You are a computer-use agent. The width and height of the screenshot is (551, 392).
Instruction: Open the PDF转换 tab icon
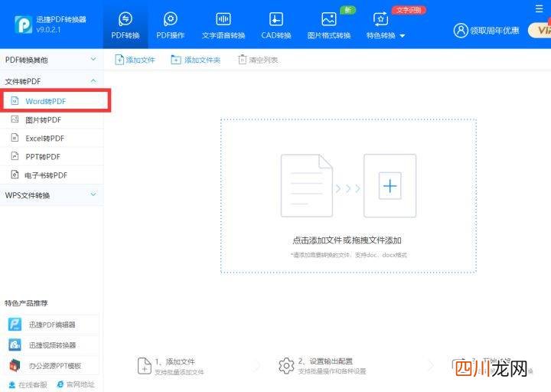tap(126, 19)
